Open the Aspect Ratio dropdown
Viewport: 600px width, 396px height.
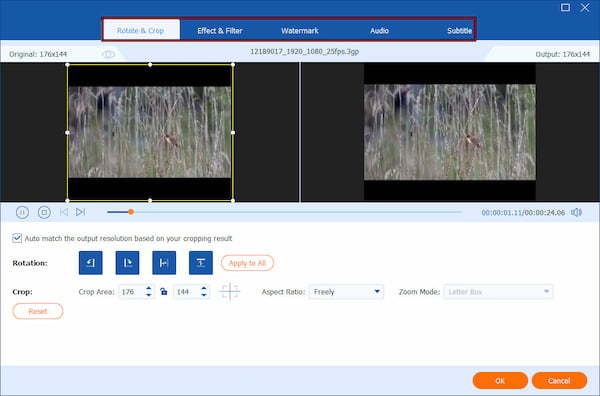(346, 292)
